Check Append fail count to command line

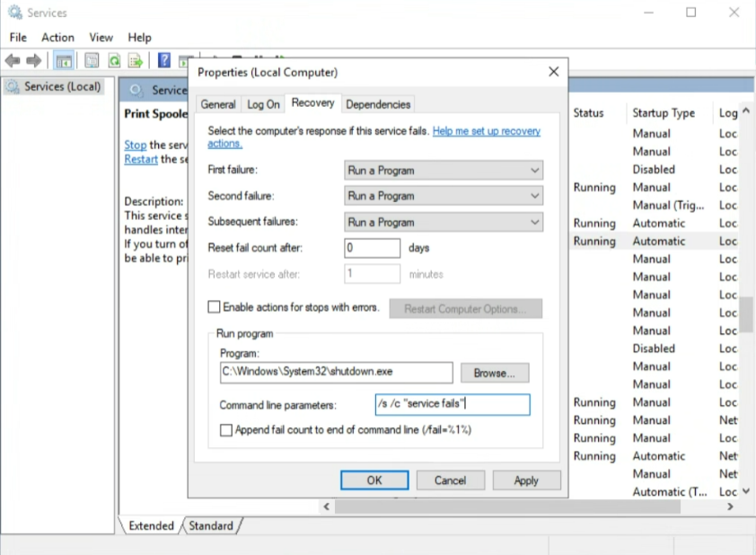pos(226,430)
